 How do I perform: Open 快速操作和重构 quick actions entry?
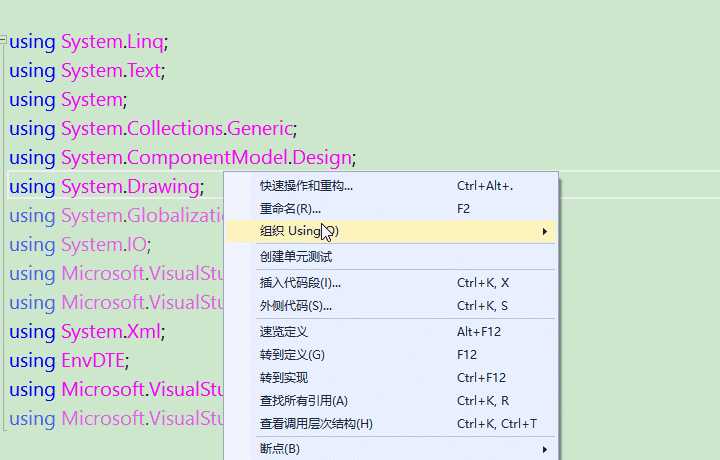tap(391, 186)
